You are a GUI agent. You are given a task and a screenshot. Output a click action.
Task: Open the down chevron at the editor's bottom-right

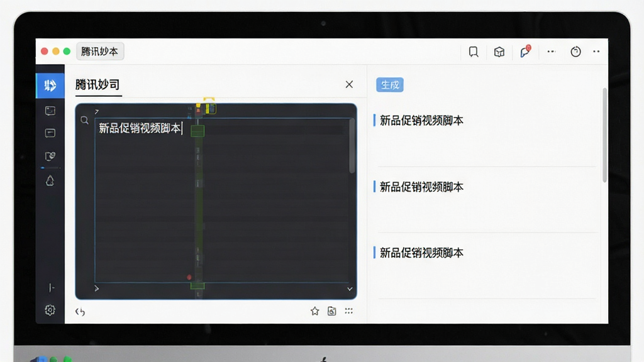350,289
